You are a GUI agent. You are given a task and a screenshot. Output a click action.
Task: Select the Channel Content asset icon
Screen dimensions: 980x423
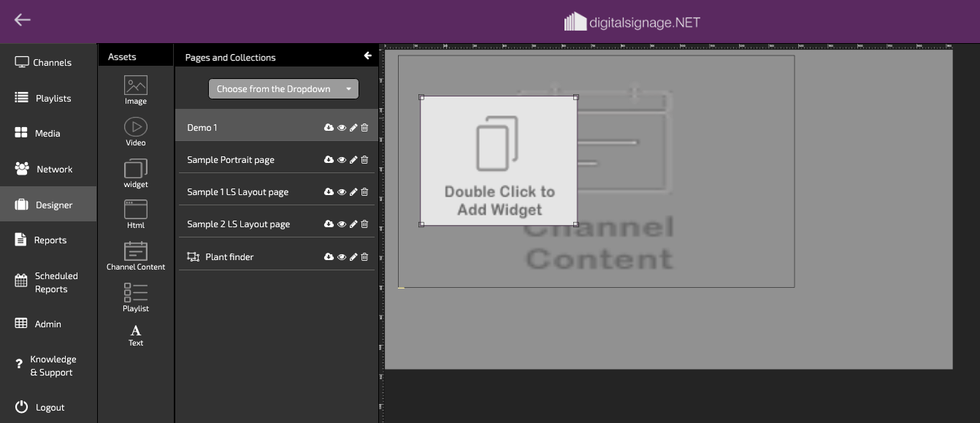pyautogui.click(x=136, y=251)
